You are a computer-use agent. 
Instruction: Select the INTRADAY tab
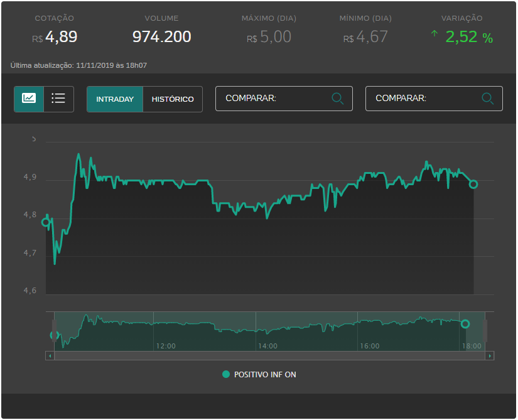(x=115, y=99)
